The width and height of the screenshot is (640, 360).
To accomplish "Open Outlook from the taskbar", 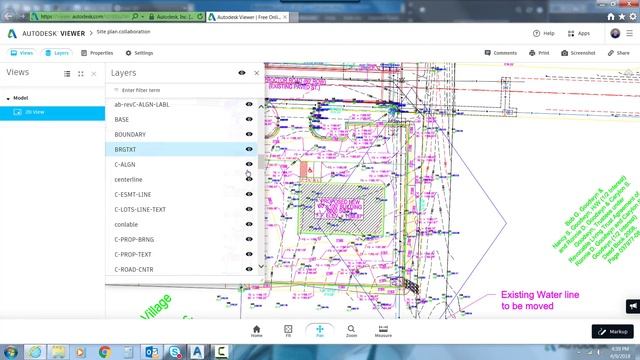I will 151,352.
